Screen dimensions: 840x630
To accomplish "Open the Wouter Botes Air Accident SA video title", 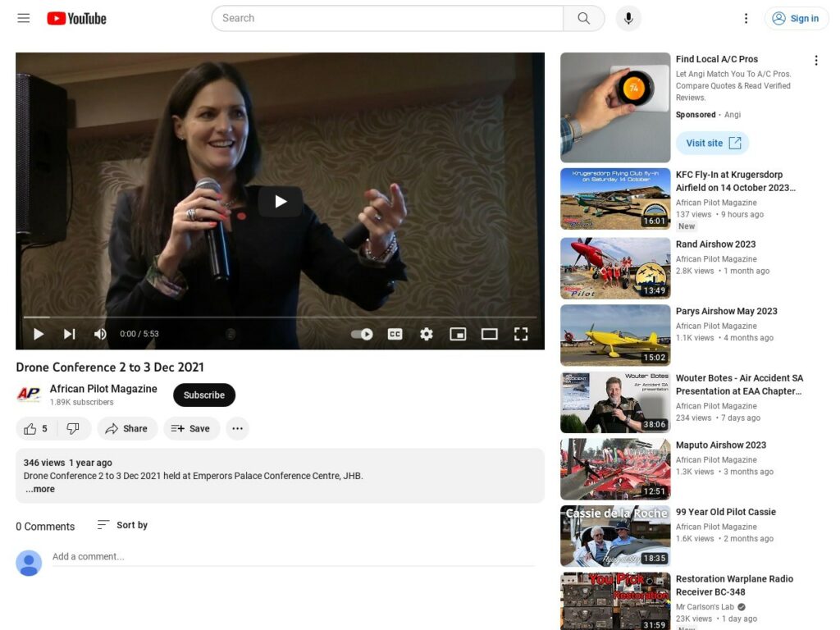I will (739, 385).
